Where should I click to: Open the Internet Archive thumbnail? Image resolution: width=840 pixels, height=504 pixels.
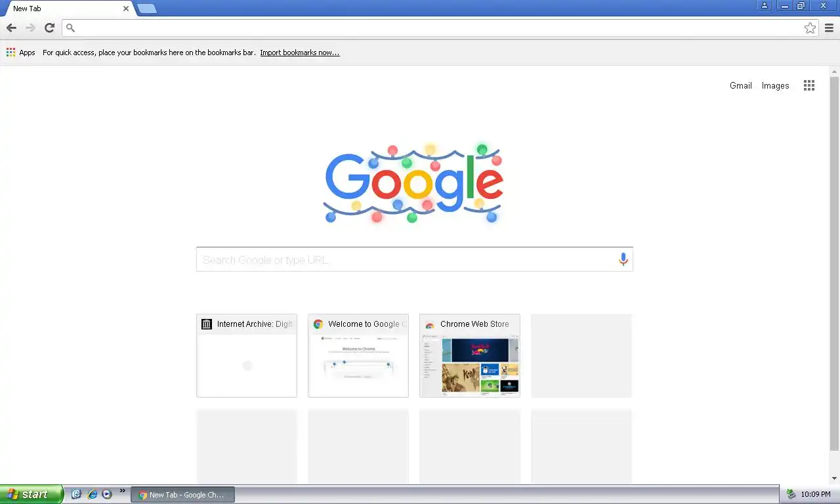coord(247,356)
